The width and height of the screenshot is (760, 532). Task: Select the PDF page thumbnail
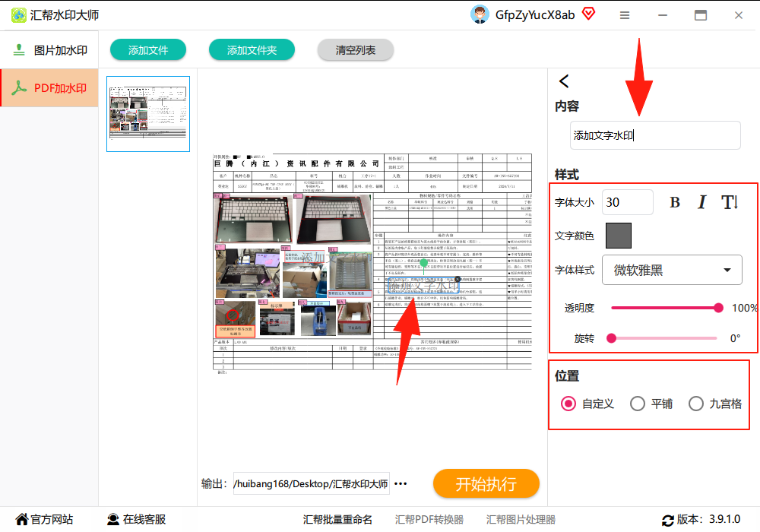(x=148, y=114)
